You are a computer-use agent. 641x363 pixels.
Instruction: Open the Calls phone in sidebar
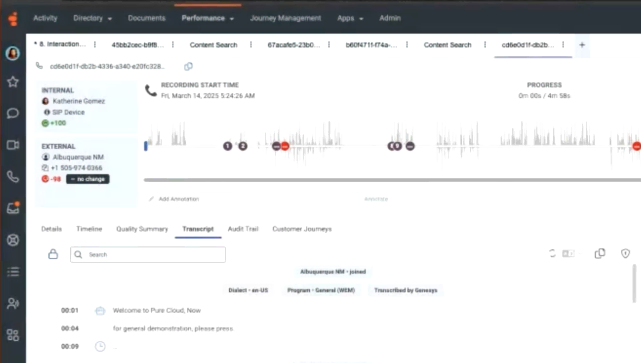[x=13, y=177]
